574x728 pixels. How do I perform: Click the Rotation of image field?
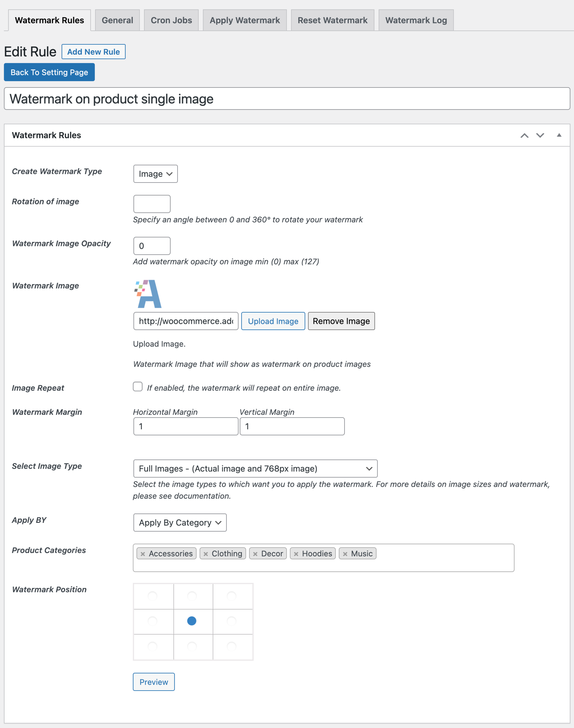click(x=152, y=204)
